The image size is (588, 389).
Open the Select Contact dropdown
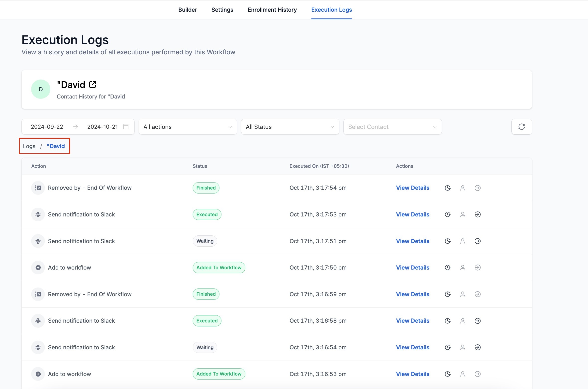(x=392, y=127)
